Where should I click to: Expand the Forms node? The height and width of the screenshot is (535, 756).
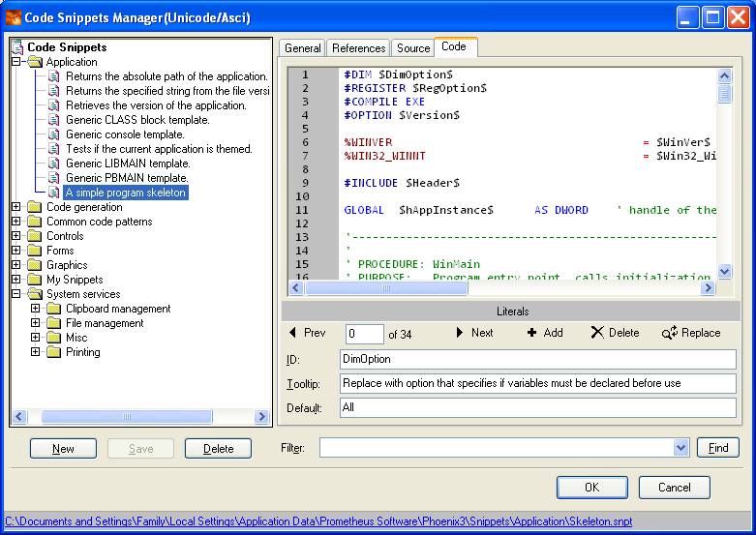coord(15,251)
